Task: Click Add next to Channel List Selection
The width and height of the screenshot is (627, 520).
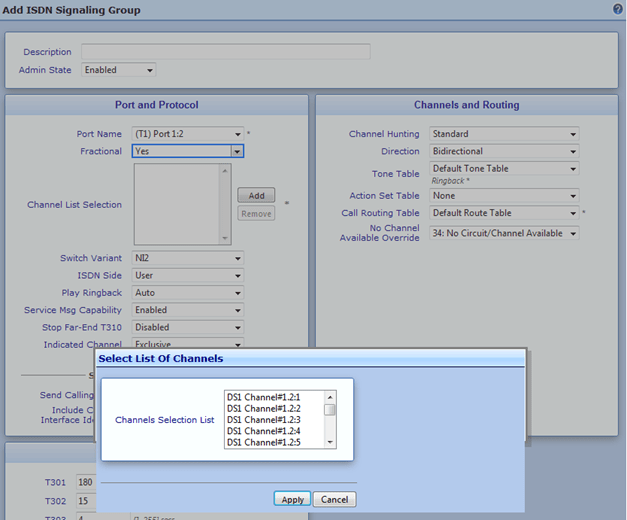Action: [x=256, y=196]
